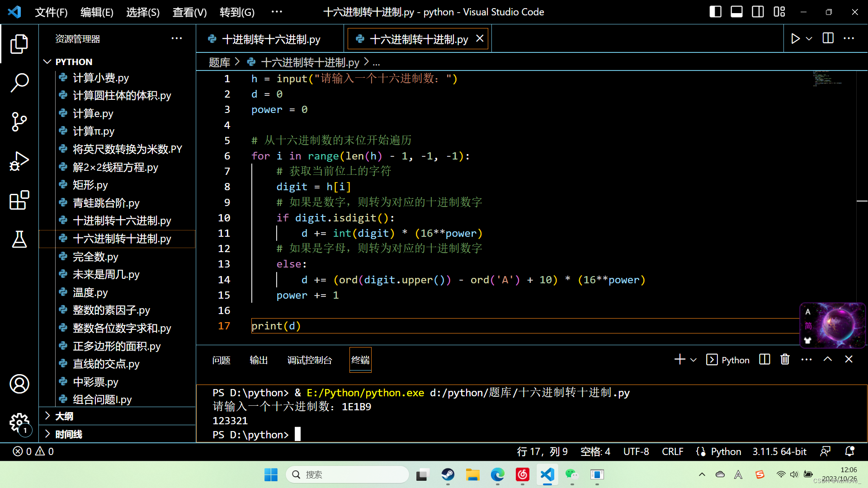Image resolution: width=868 pixels, height=488 pixels.
Task: Open Windows Start menu
Action: click(x=271, y=474)
